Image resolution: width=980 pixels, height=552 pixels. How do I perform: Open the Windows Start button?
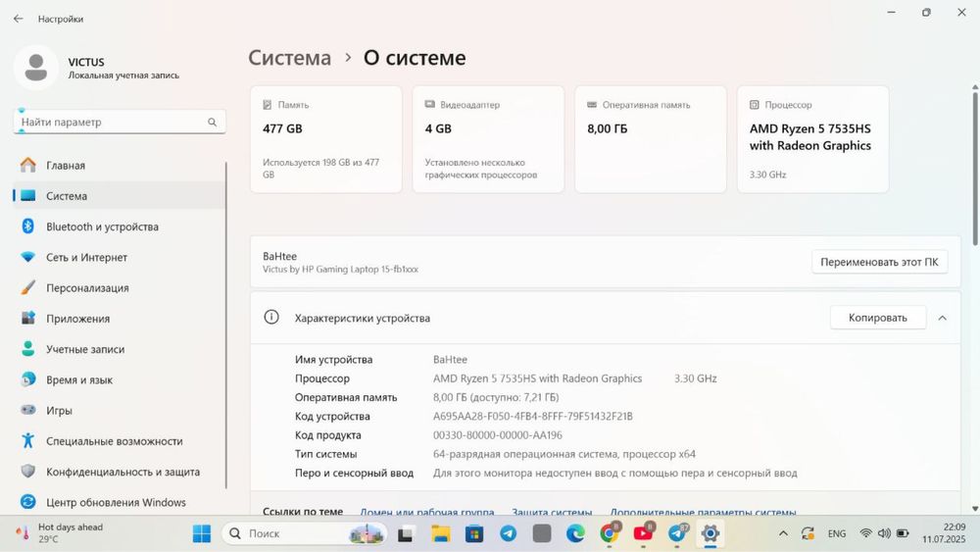coord(201,533)
